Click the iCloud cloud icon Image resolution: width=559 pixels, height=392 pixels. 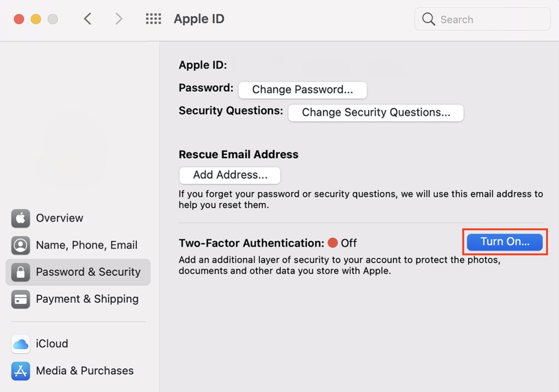(21, 344)
